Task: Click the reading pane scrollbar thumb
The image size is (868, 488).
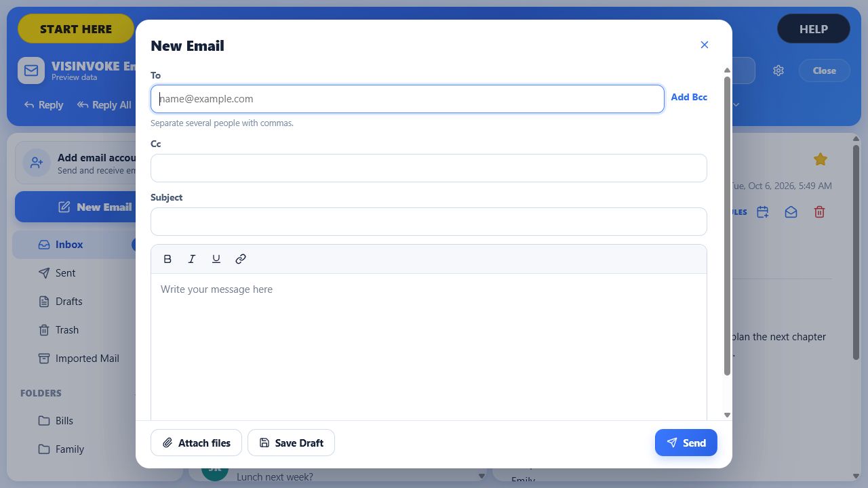Action: pos(856,252)
